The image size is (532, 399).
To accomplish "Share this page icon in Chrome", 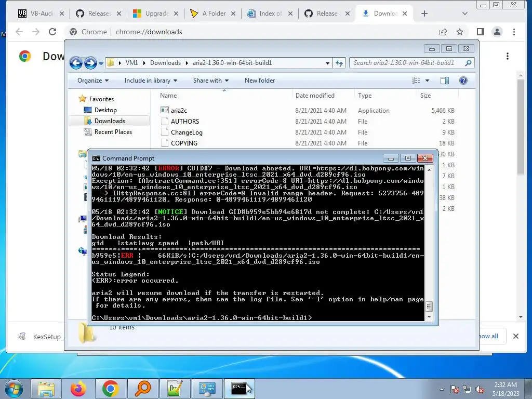I will tap(443, 32).
